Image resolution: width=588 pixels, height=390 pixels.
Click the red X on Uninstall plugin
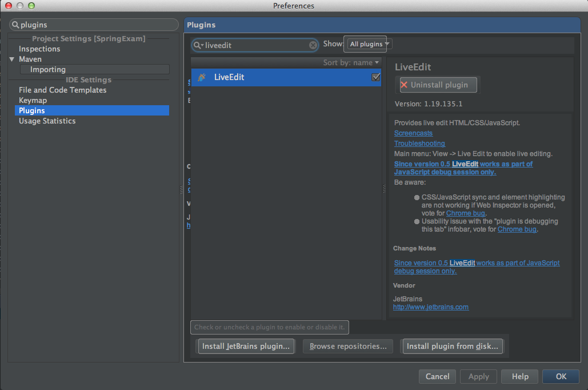point(404,85)
